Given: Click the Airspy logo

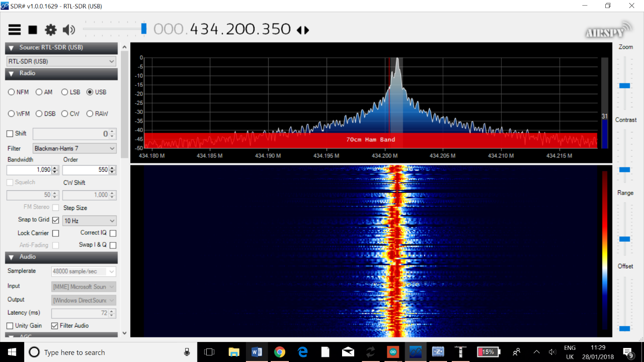Looking at the screenshot, I should (609, 30).
